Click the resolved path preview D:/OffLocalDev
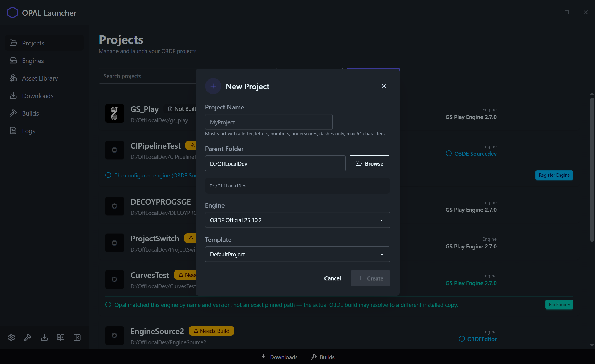 tap(297, 186)
